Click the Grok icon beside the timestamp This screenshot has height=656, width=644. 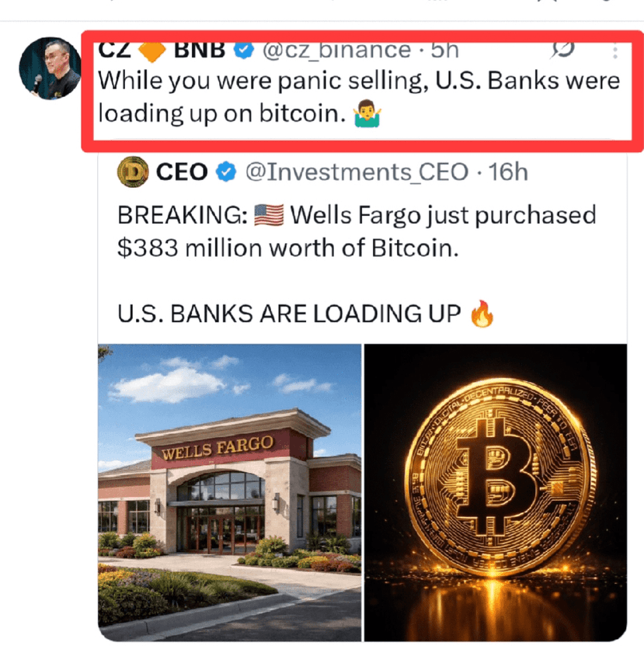point(562,51)
